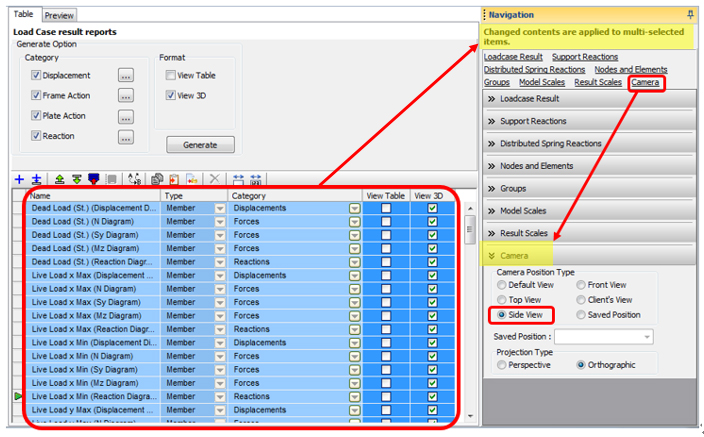Open the Saved Position dropdown
Screen dimensions: 704x437
point(647,337)
